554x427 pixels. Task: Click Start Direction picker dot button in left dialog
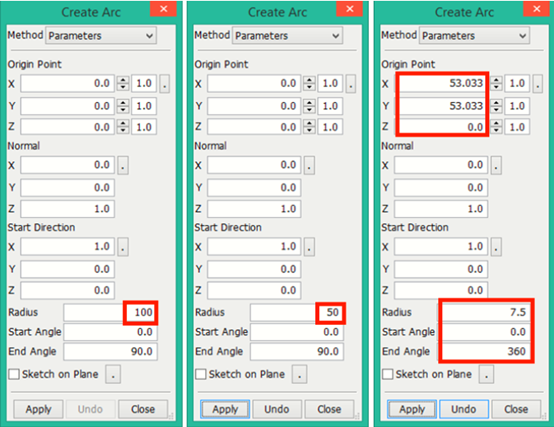(x=123, y=247)
